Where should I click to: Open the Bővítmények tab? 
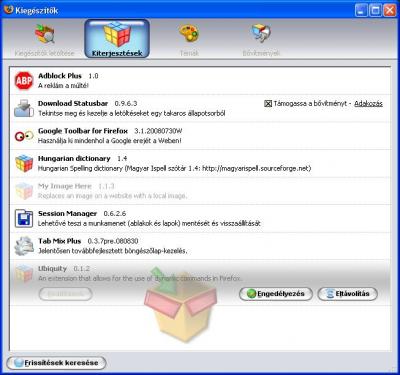click(261, 39)
